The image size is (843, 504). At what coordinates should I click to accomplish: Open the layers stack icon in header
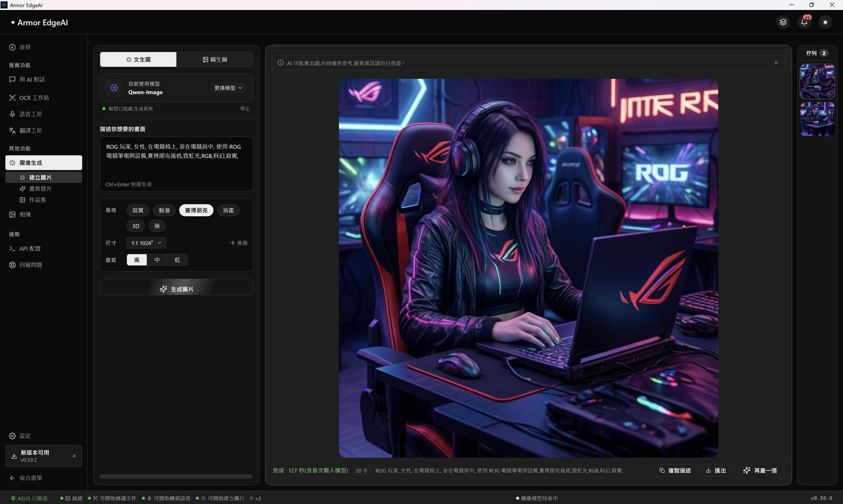coord(783,22)
